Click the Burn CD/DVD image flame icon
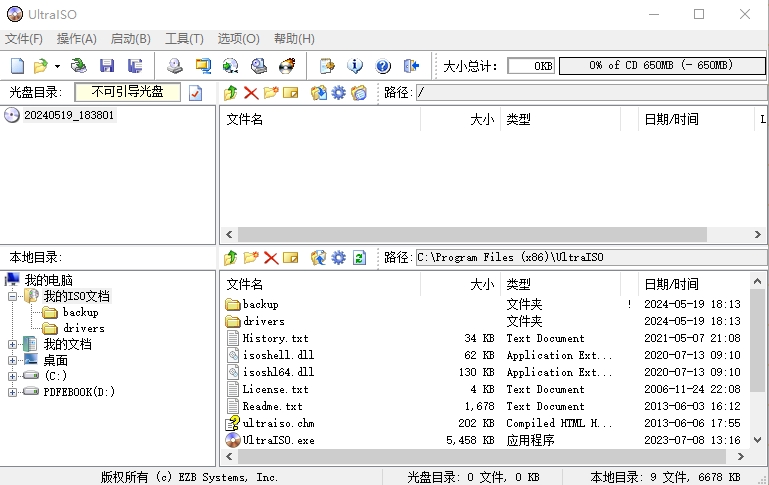This screenshot has height=485, width=769. [x=287, y=66]
